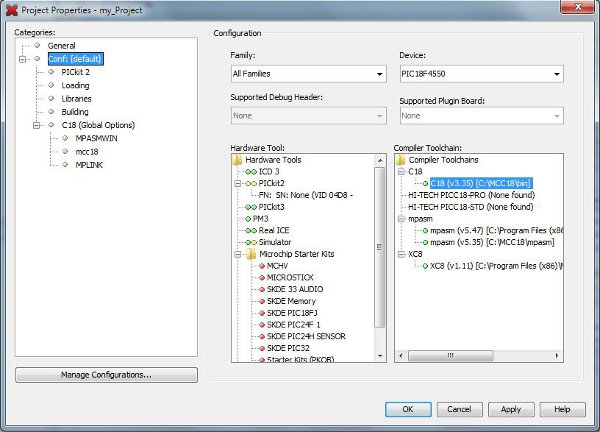Select SKDE PIC32 starter kit

coord(288,348)
